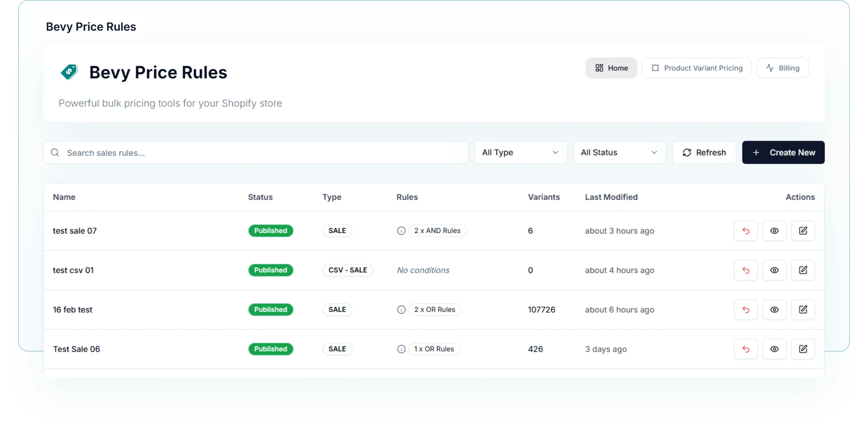Click the 2 x OR Rules badge
The image size is (868, 435).
[435, 309]
